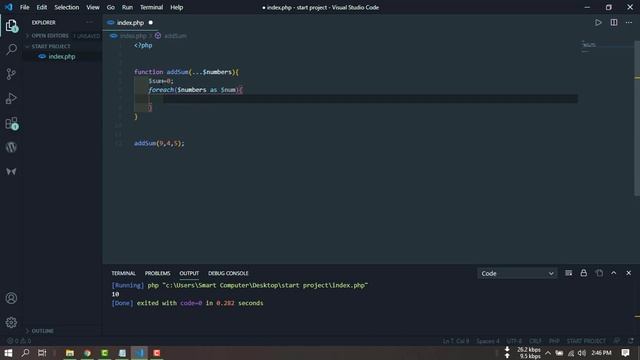The height and width of the screenshot is (360, 640).
Task: Toggle output scroll lock
Action: 584,273
